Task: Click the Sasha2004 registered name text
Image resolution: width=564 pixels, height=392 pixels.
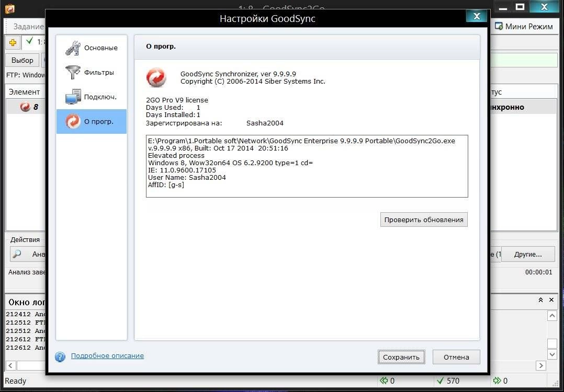Action: 265,123
